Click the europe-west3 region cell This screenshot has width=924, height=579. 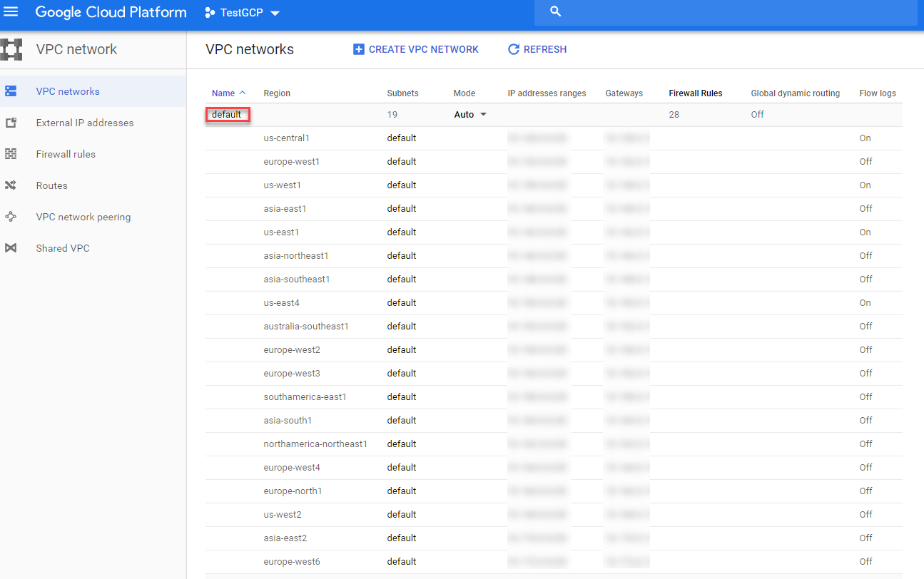pyautogui.click(x=292, y=373)
